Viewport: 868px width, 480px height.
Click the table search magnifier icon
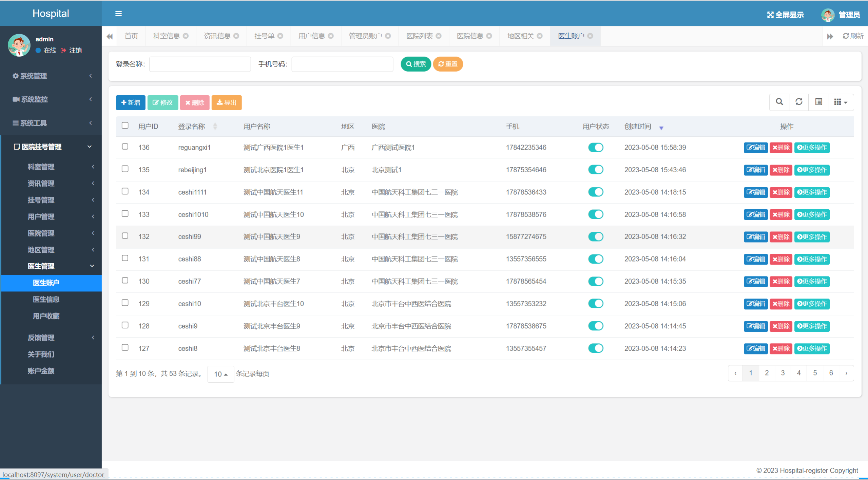779,102
